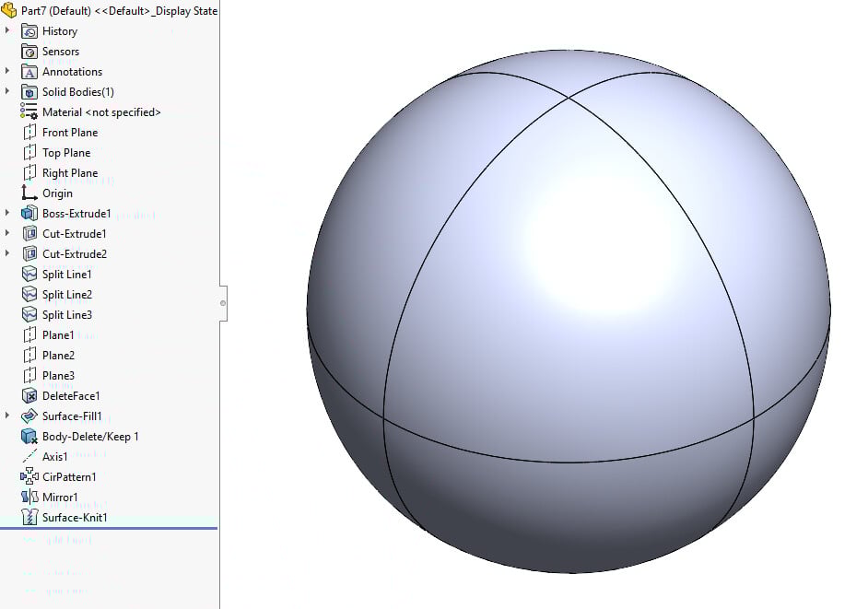Click the Mirror1 feature icon
This screenshot has height=609, width=868.
pos(29,498)
